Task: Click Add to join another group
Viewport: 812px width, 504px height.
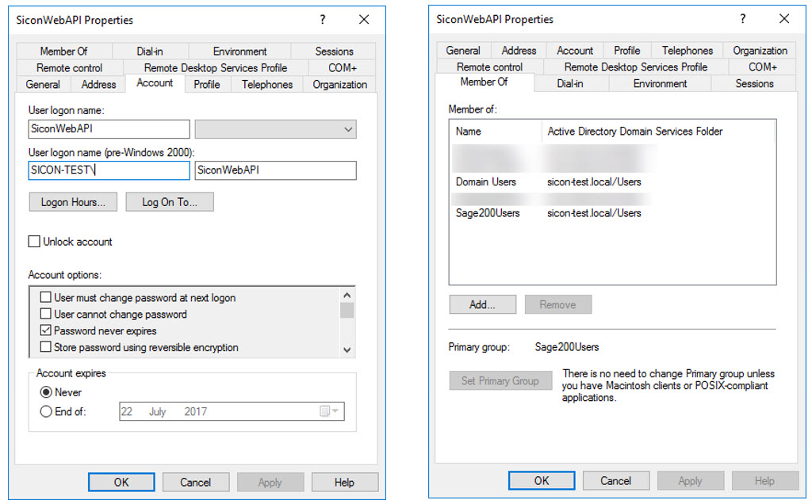Action: click(x=482, y=304)
